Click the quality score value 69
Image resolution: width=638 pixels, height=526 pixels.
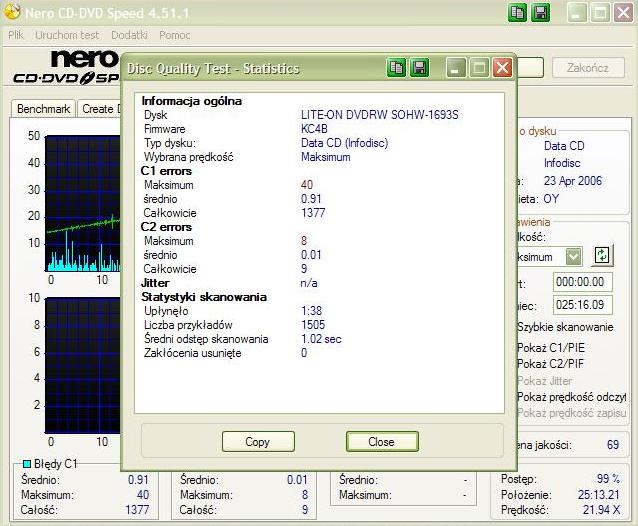[x=613, y=445]
